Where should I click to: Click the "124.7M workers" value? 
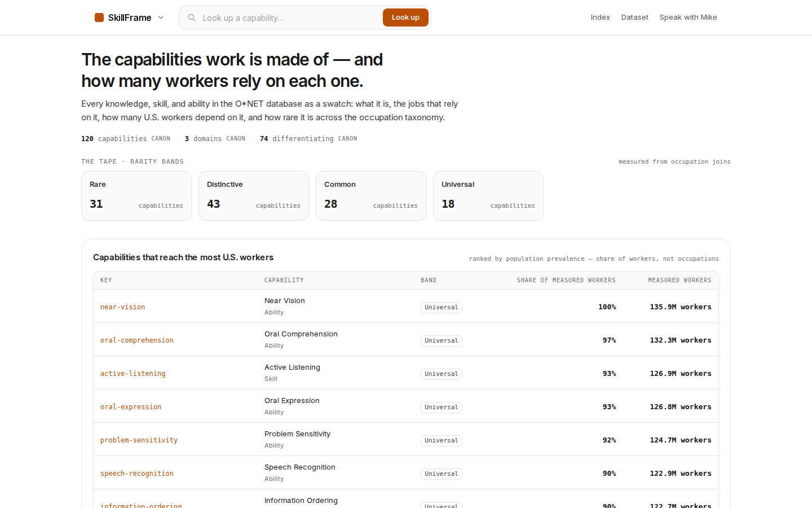681,440
